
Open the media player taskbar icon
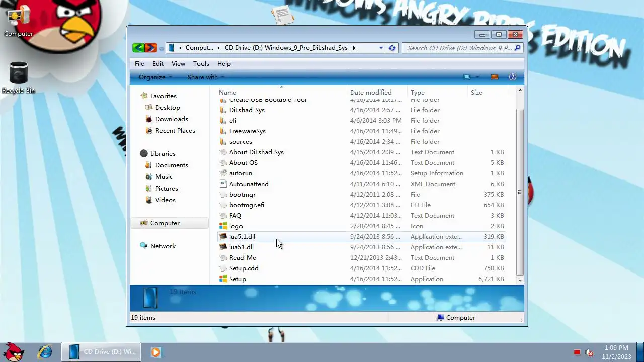point(156,352)
